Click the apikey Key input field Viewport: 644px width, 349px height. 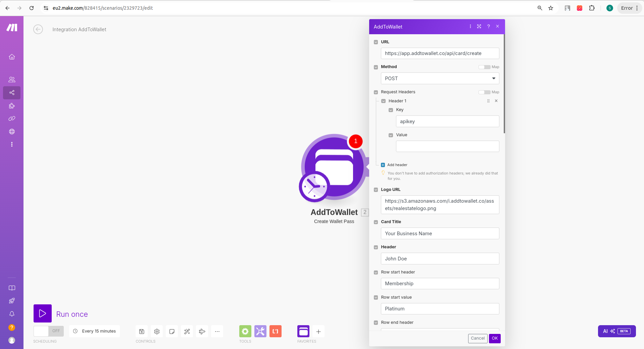447,121
